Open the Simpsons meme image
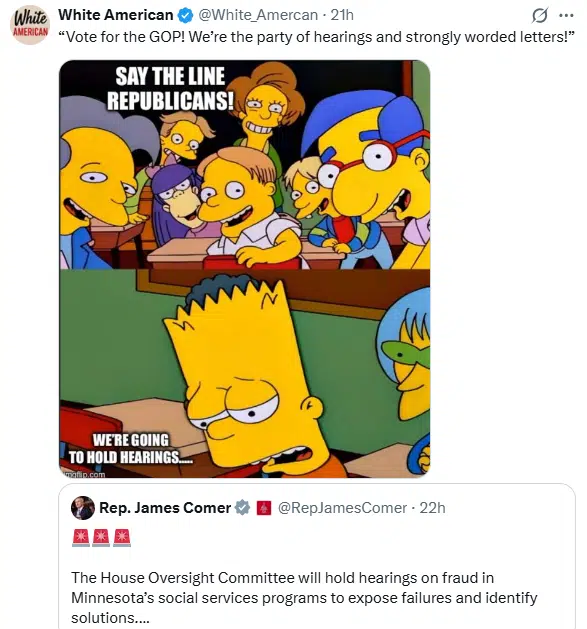 [244, 269]
